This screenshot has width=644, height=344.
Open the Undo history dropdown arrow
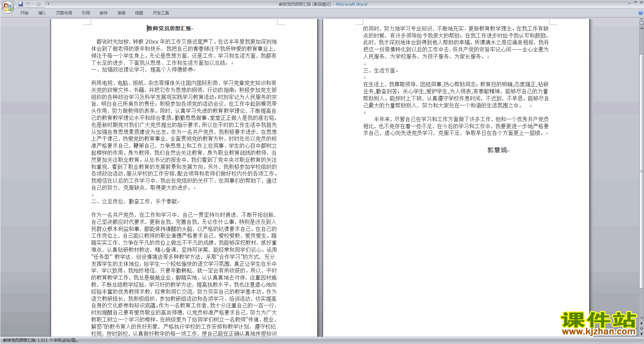coord(33,4)
